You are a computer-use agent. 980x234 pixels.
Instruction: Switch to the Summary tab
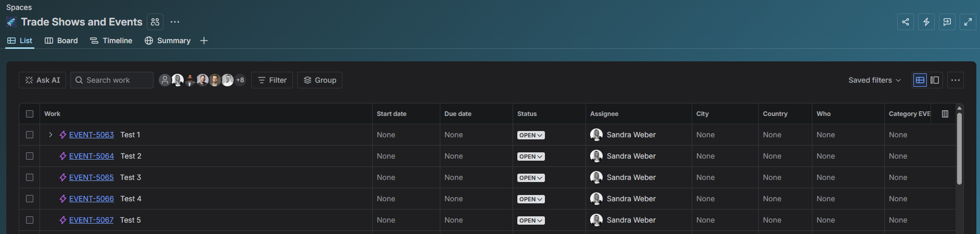coord(168,41)
